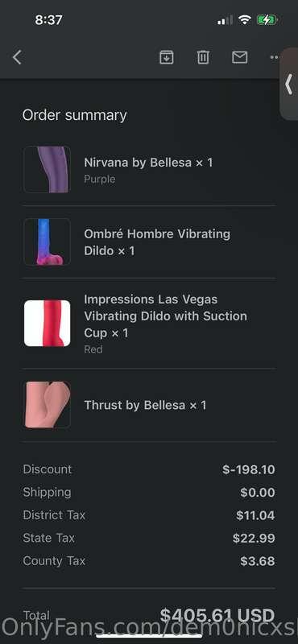Tap the home indicator bar

point(149,638)
